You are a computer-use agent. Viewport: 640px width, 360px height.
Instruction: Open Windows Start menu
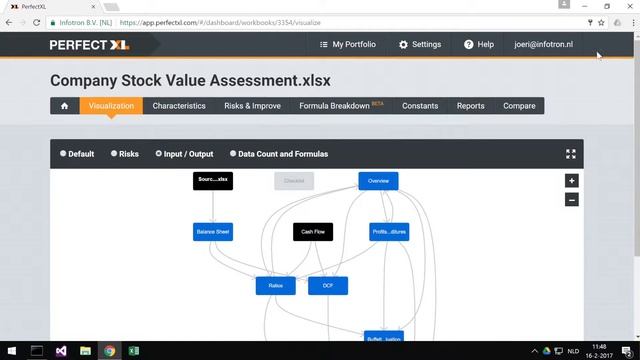(12, 351)
